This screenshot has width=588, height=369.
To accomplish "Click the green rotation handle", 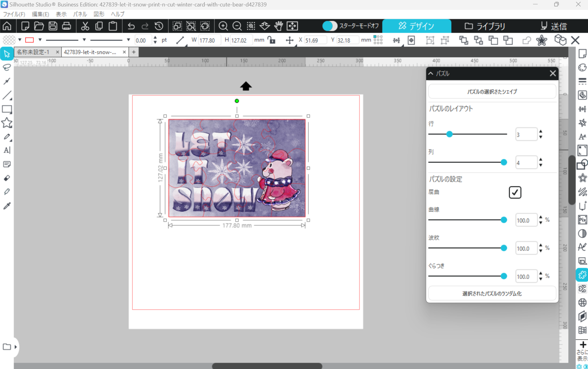I will click(x=237, y=101).
